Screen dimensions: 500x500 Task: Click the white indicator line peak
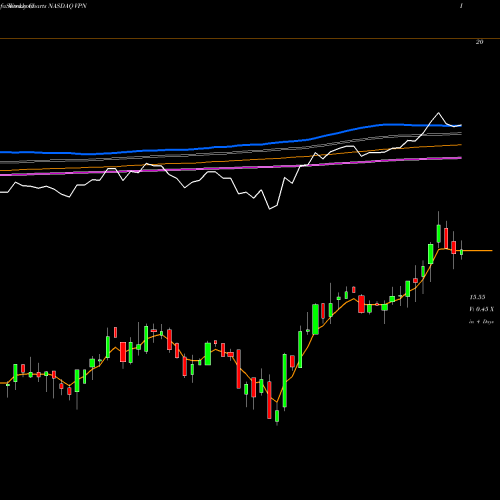(438, 113)
